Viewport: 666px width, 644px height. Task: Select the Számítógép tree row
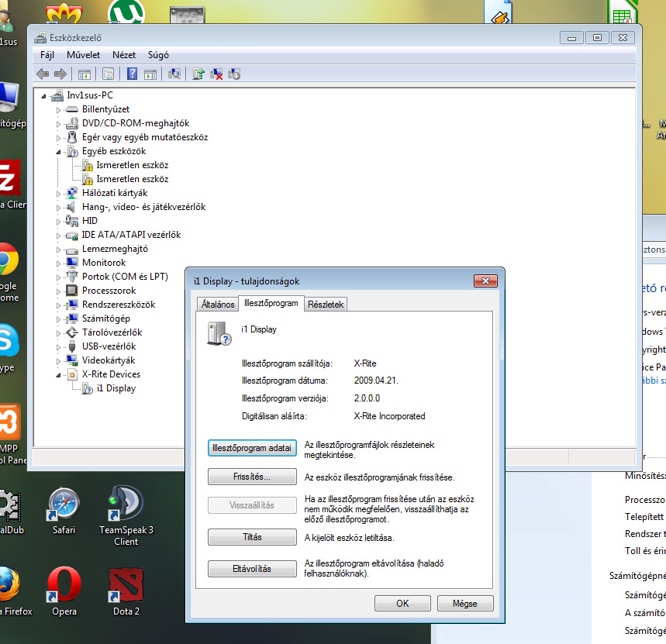[x=105, y=319]
